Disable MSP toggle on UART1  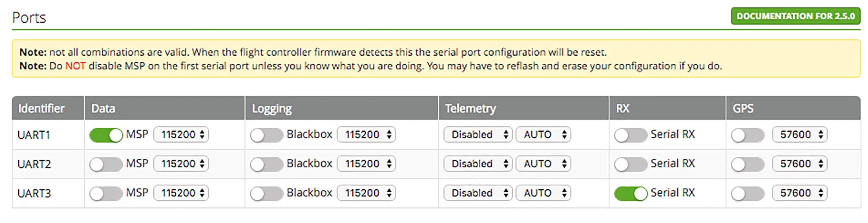106,135
